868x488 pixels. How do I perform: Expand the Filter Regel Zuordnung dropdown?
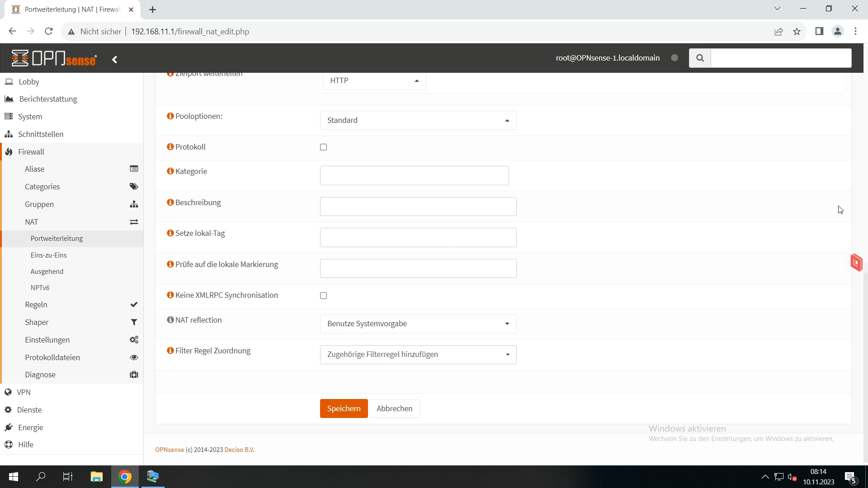point(418,355)
